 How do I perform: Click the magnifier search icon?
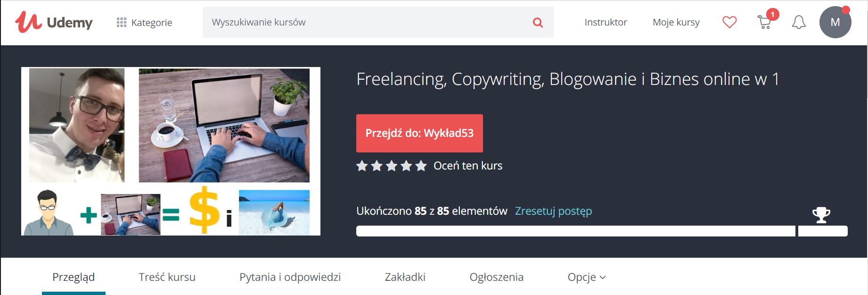538,22
